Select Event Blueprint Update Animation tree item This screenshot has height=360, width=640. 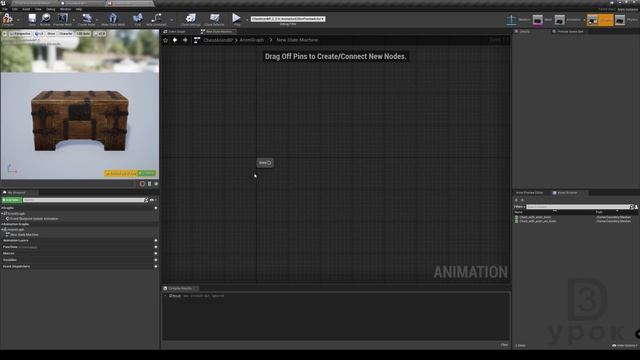click(33, 219)
